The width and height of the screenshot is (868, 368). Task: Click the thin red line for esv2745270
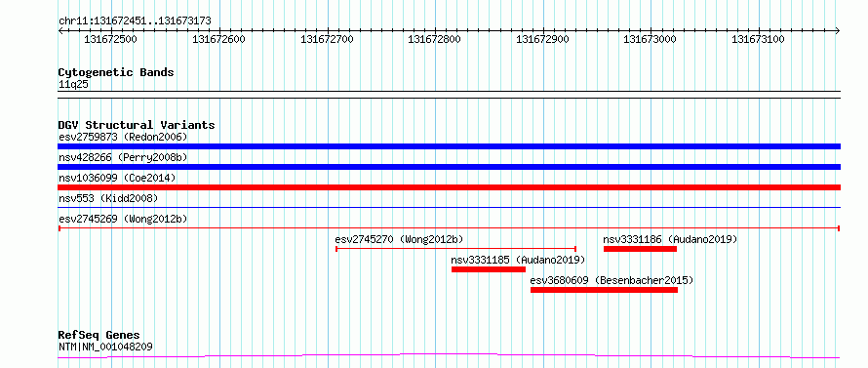tap(456, 248)
